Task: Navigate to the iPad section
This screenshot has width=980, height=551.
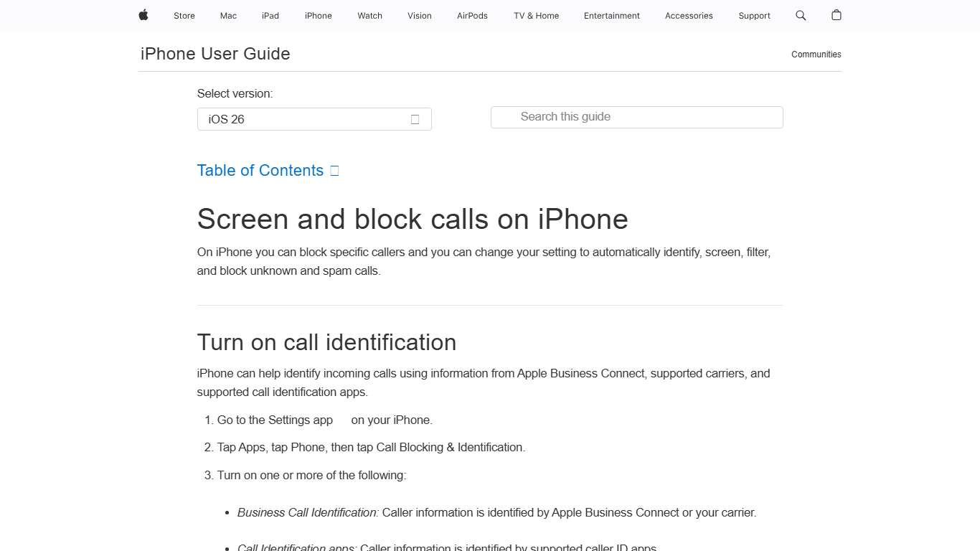Action: click(270, 15)
